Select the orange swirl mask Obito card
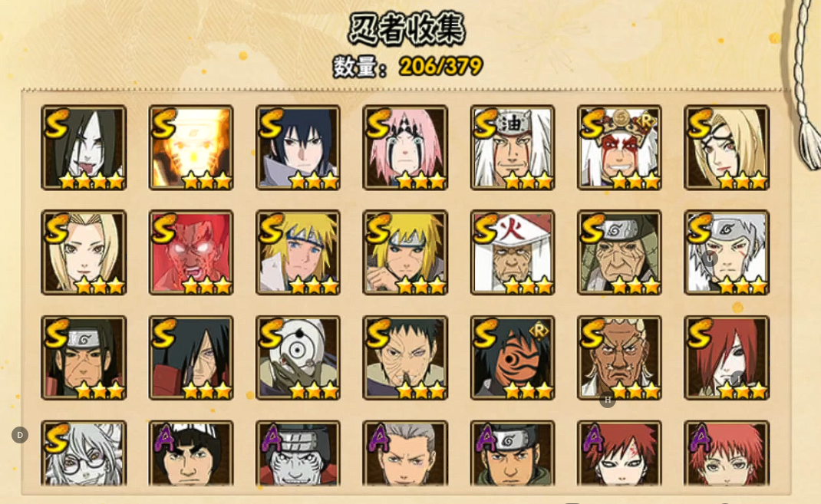 (512, 358)
